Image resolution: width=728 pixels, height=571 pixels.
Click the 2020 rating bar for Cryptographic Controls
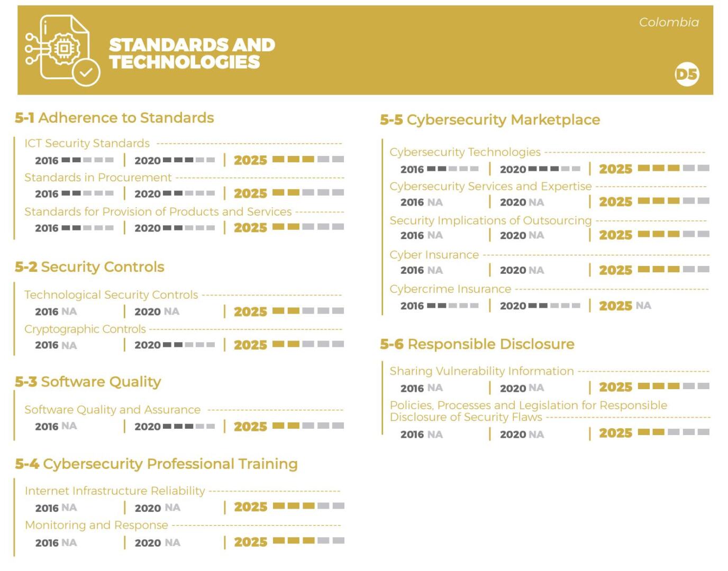[189, 345]
